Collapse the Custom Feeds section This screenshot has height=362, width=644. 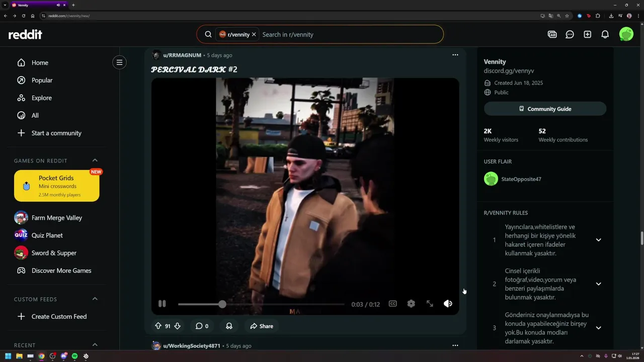point(95,299)
